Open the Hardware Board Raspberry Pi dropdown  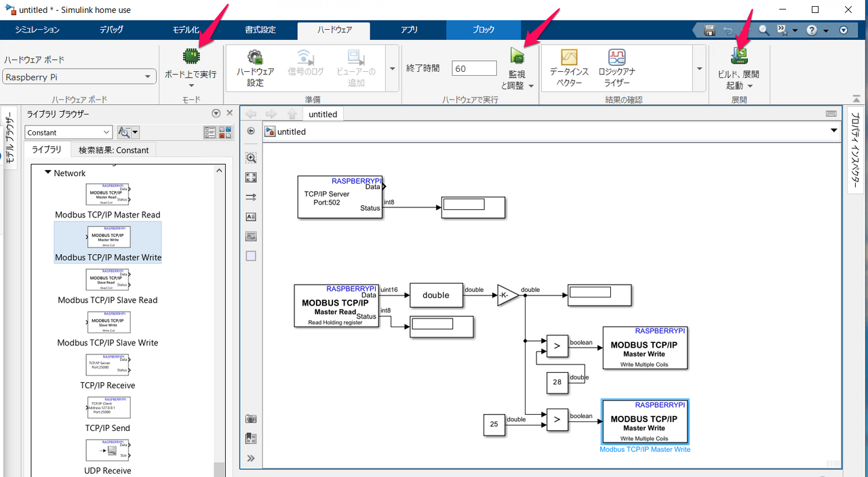79,77
